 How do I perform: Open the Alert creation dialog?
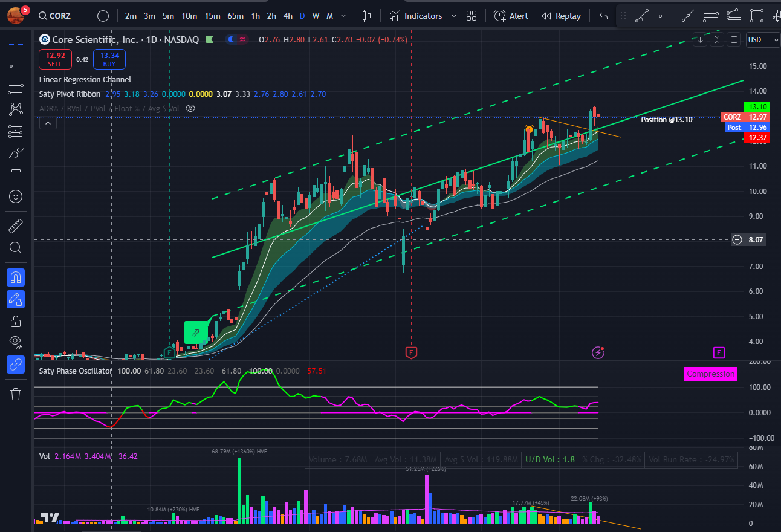click(511, 16)
